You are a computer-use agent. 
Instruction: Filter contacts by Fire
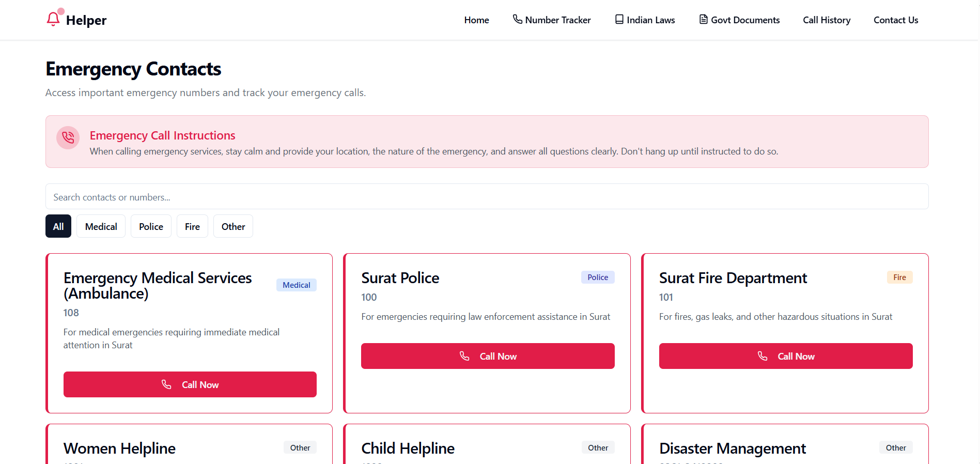[x=192, y=226]
